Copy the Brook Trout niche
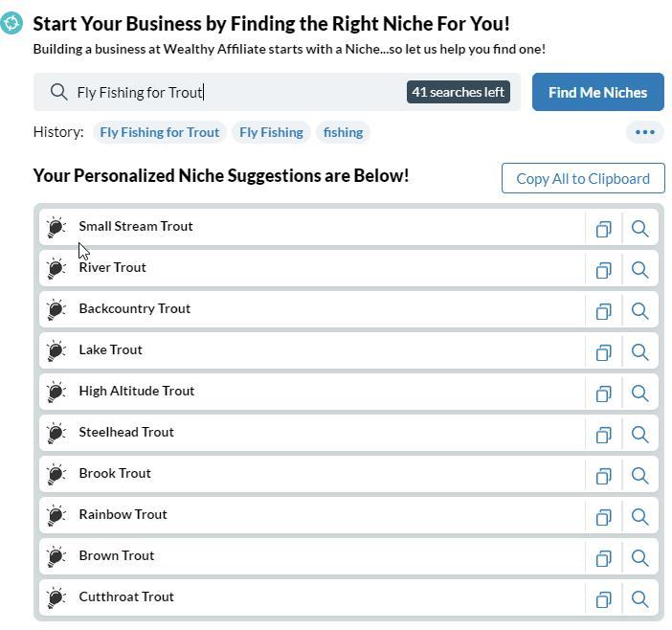This screenshot has height=630, width=672. pos(603,476)
